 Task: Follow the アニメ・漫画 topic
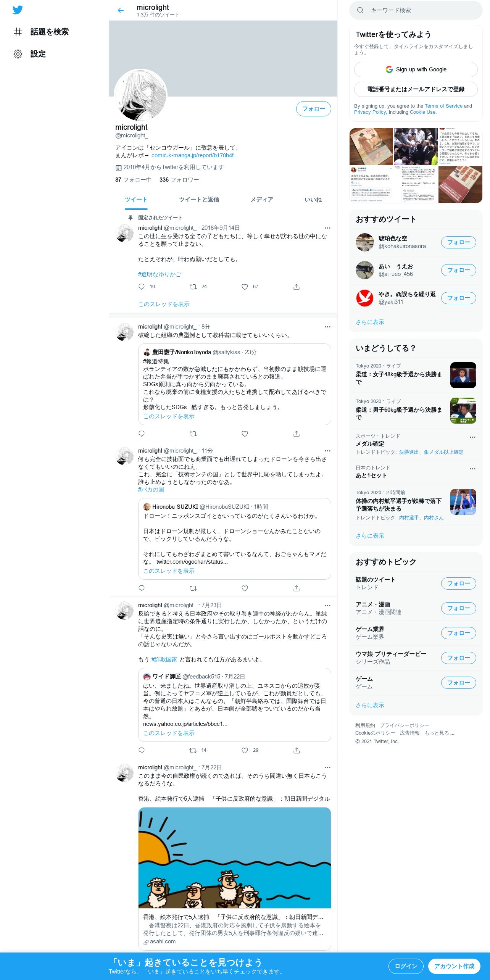click(x=458, y=608)
